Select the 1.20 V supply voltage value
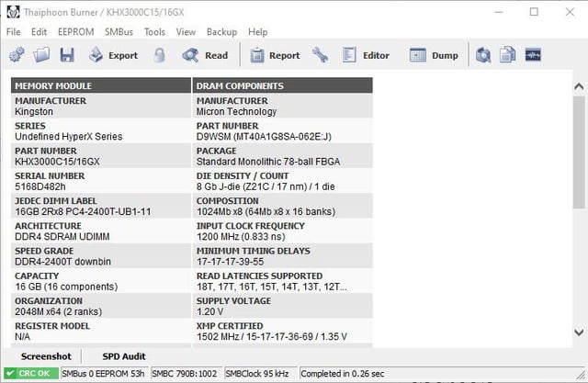This screenshot has width=588, height=383. click(210, 311)
